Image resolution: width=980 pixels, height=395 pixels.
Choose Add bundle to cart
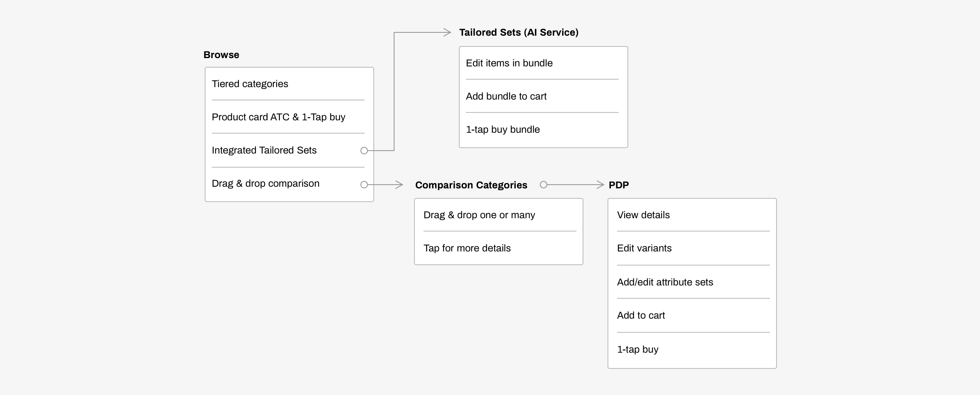[506, 96]
